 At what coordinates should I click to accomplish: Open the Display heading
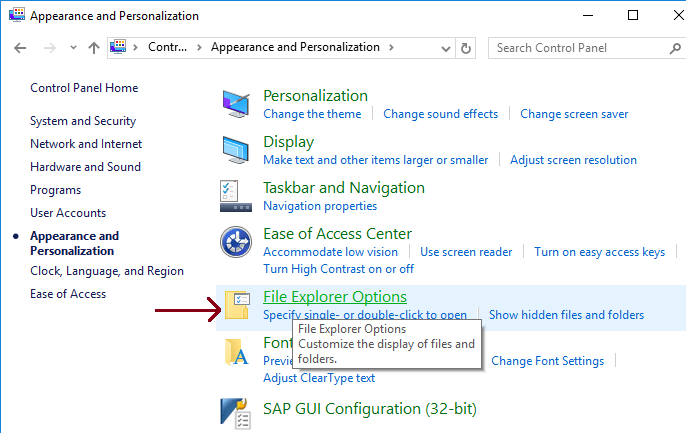click(289, 142)
